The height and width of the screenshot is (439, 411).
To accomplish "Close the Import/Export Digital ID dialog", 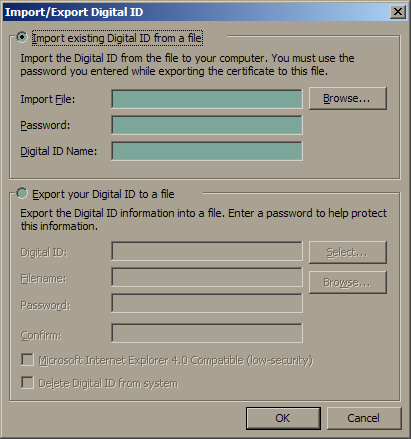I will pos(398,12).
